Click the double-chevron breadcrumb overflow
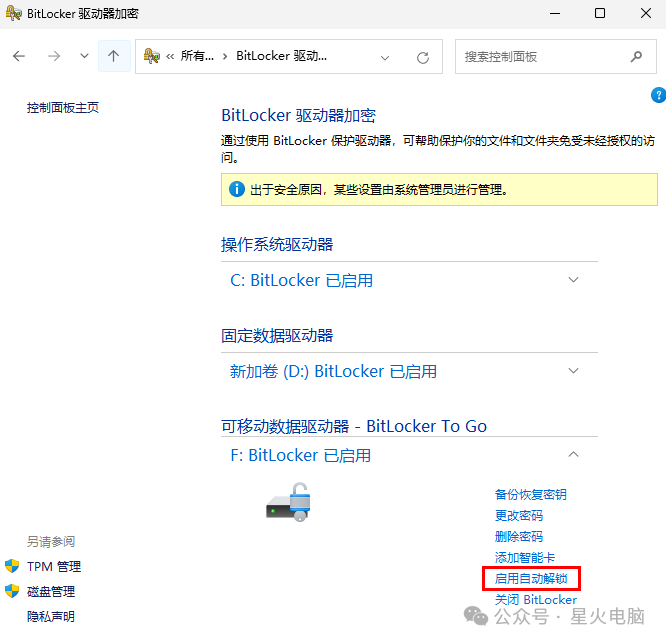The image size is (666, 643). coord(170,56)
